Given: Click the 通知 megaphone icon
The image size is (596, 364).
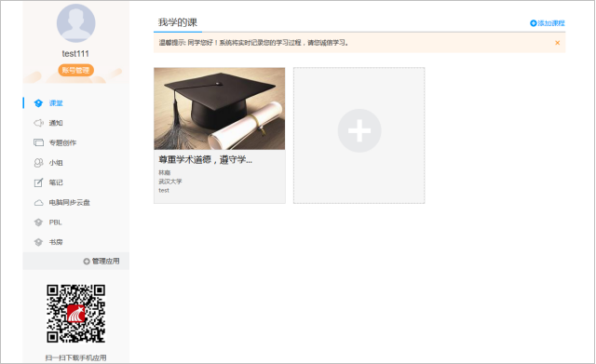Looking at the screenshot, I should (x=38, y=123).
